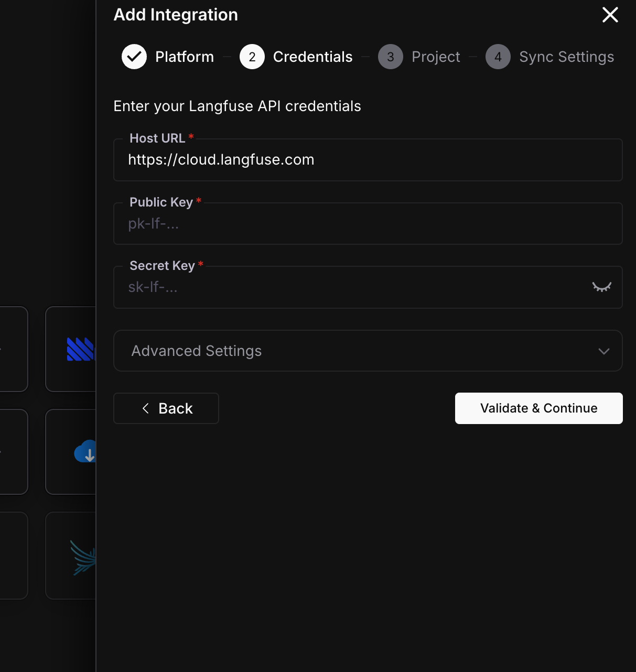
Task: Click the Platform step checkmark icon
Action: coord(134,57)
